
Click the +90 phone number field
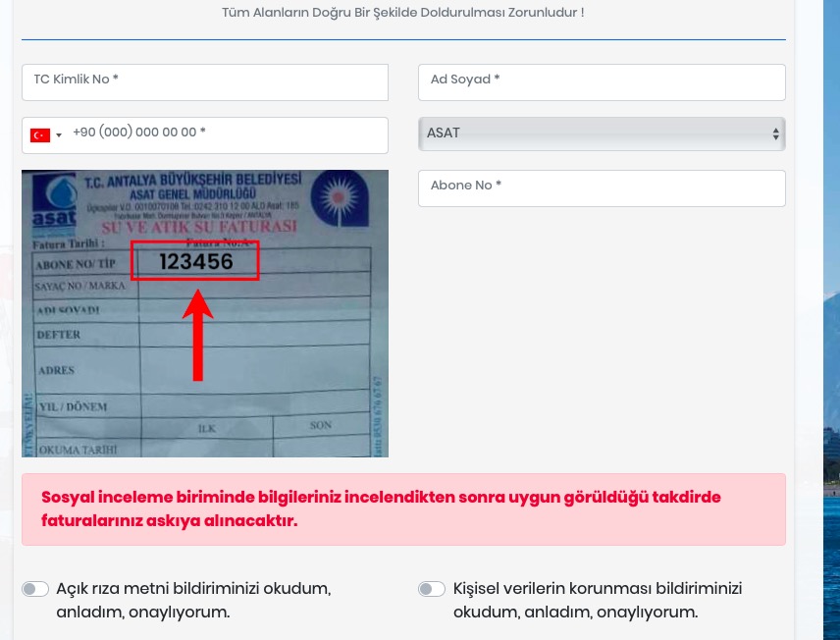coord(226,134)
